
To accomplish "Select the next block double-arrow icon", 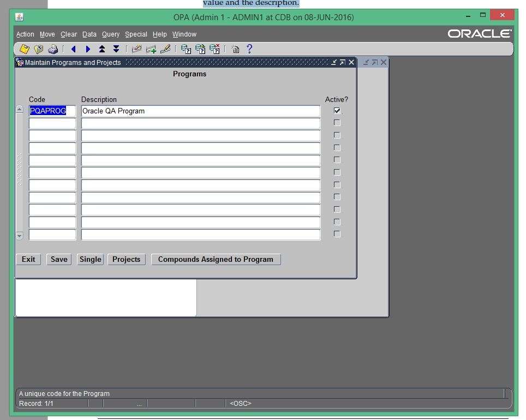I will pyautogui.click(x=116, y=49).
